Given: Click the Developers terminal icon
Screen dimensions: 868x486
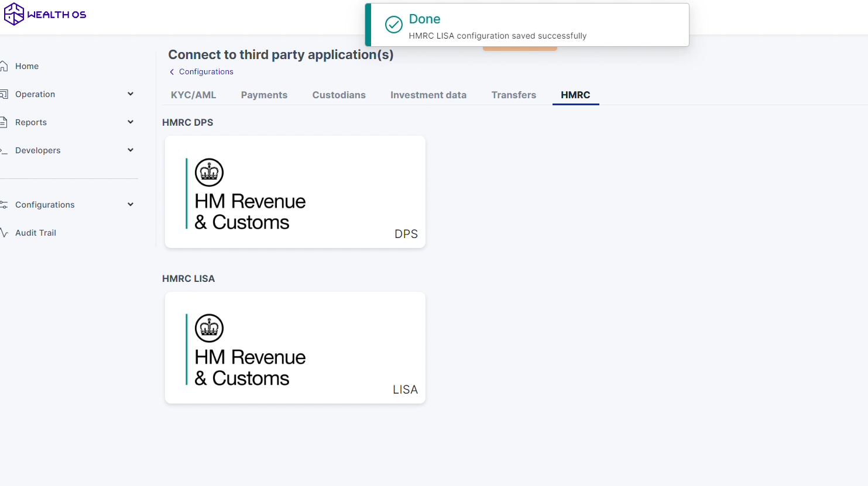Looking at the screenshot, I should click(4, 150).
